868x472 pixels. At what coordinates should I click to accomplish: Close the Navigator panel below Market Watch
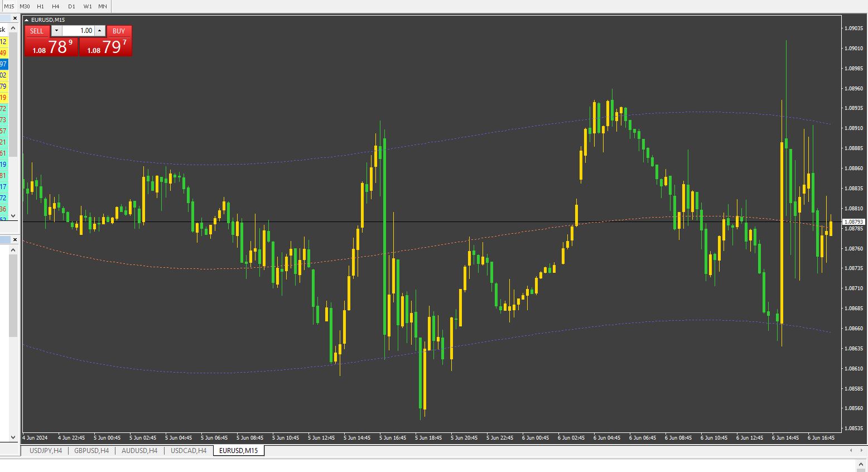click(x=15, y=239)
